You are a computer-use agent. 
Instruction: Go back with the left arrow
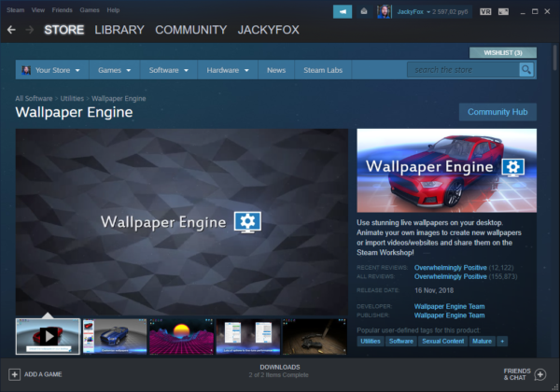11,30
